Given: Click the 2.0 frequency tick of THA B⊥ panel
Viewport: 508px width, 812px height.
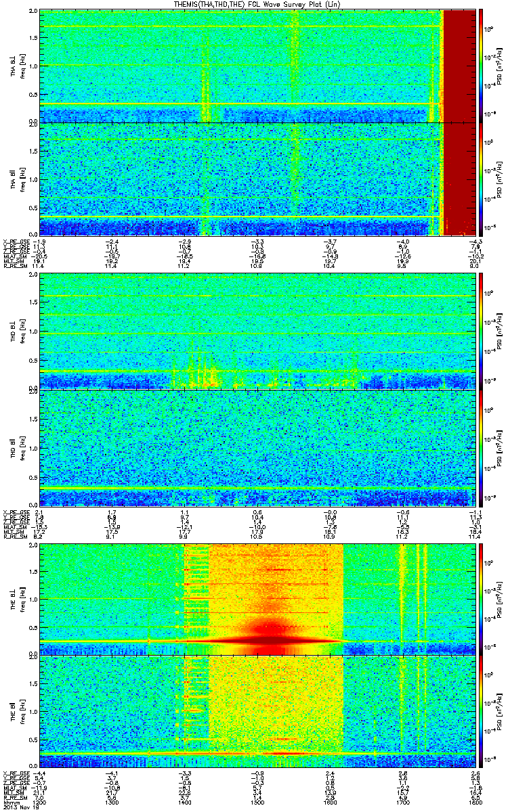Looking at the screenshot, I should (x=33, y=12).
